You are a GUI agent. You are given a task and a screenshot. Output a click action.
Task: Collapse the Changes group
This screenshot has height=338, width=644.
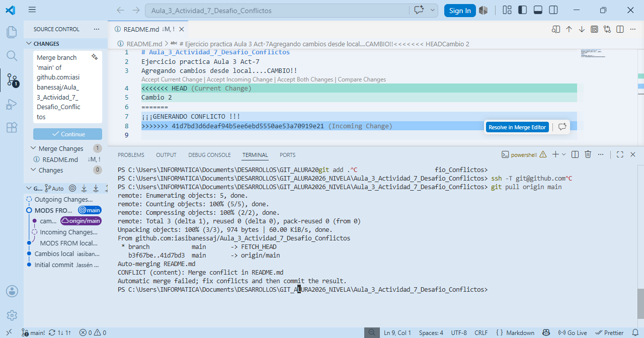(x=33, y=170)
